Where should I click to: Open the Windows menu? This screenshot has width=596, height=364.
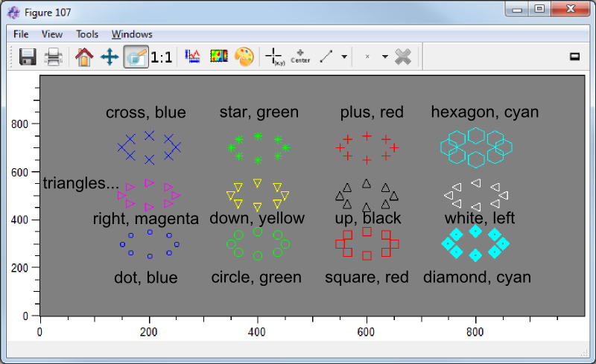coord(132,34)
